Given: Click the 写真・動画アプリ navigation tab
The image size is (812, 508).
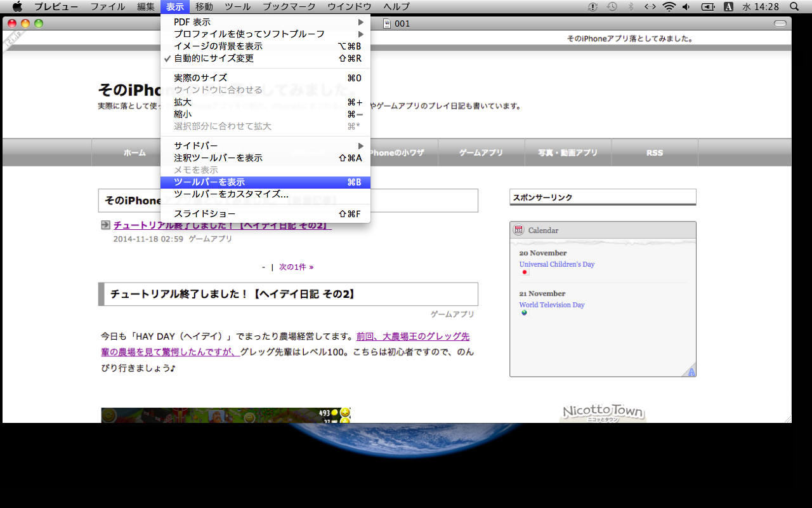Looking at the screenshot, I should (568, 153).
